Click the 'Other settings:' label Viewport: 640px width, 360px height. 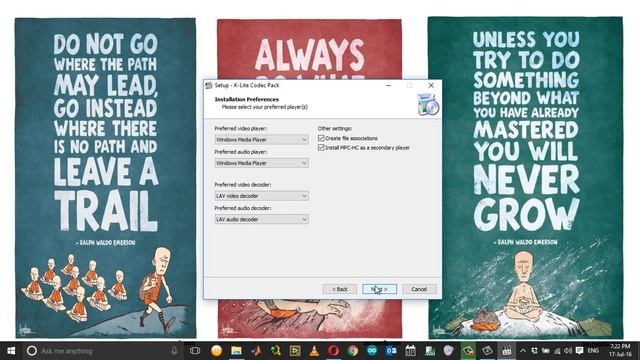pyautogui.click(x=335, y=129)
